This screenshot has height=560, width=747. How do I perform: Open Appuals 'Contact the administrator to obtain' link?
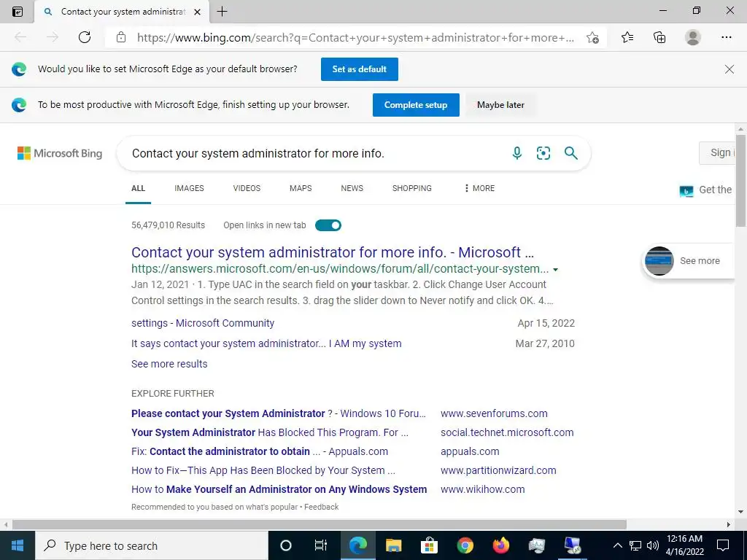(x=260, y=451)
